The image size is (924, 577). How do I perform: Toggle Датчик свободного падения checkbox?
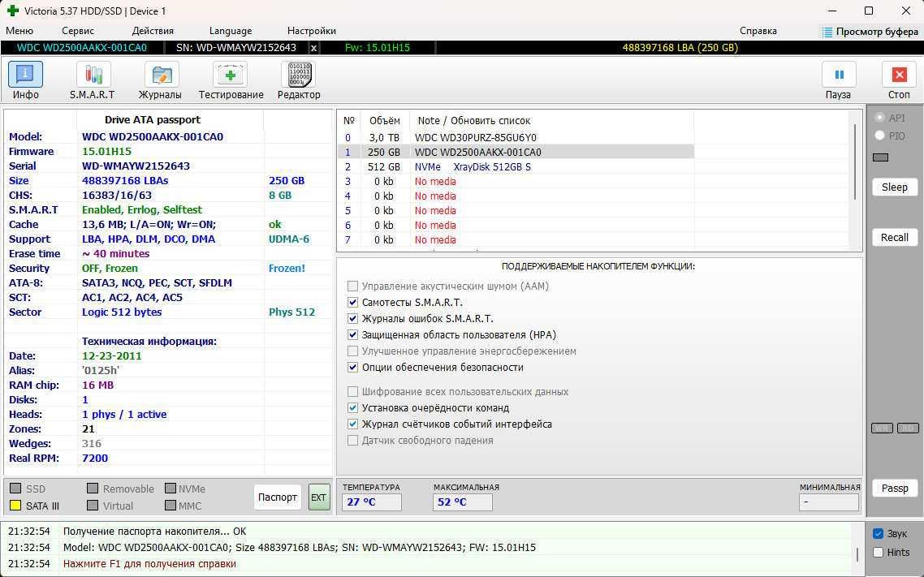(x=353, y=440)
